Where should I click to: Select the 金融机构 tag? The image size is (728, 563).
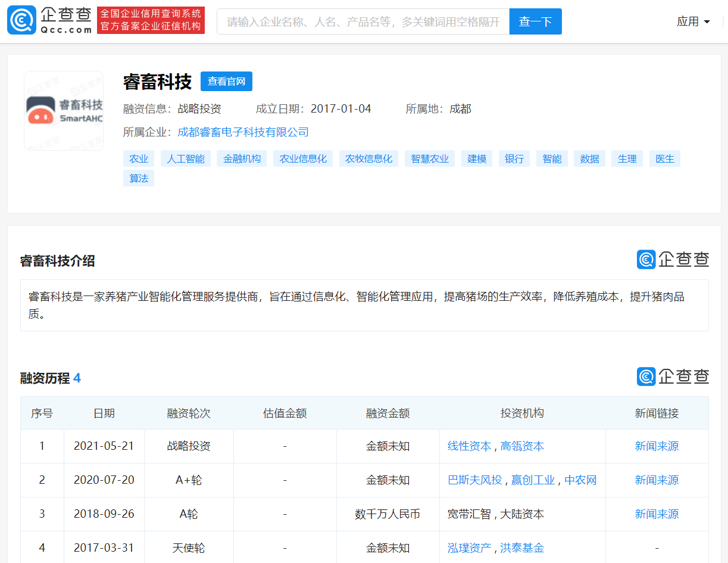point(242,159)
